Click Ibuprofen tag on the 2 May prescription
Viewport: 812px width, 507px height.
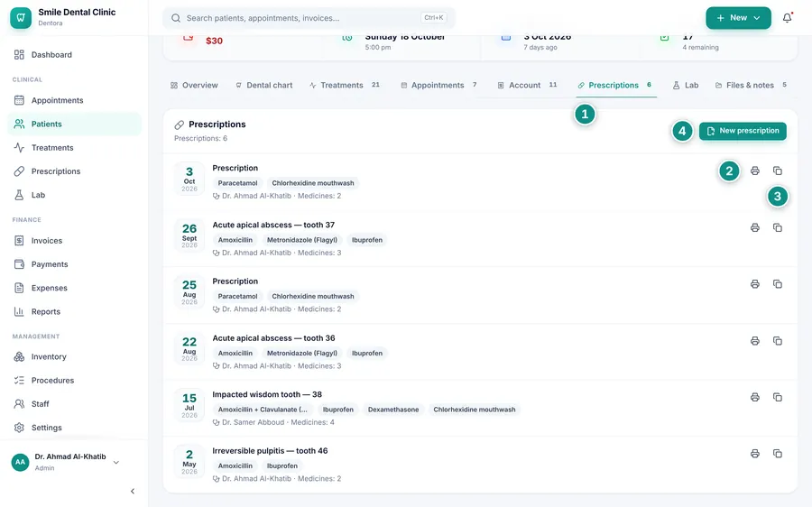[282, 466]
